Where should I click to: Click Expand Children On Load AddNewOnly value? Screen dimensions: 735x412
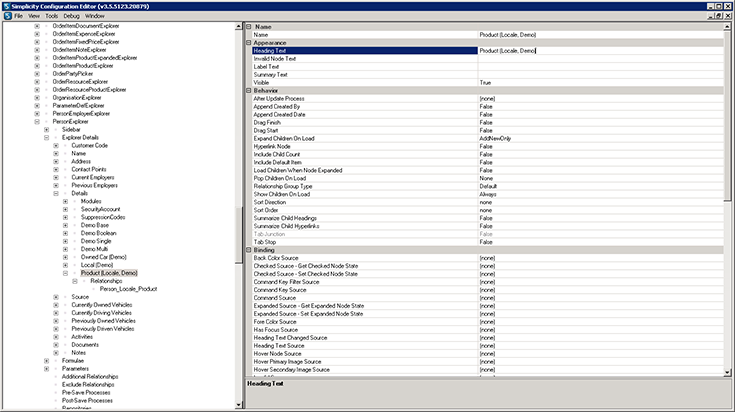(x=600, y=138)
